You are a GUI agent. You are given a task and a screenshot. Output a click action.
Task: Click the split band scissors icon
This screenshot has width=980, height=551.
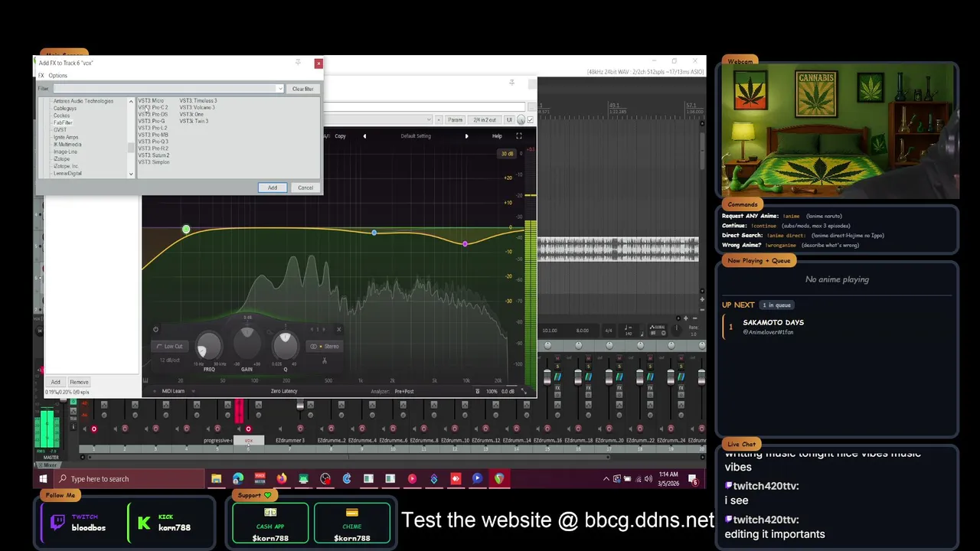[x=325, y=360]
